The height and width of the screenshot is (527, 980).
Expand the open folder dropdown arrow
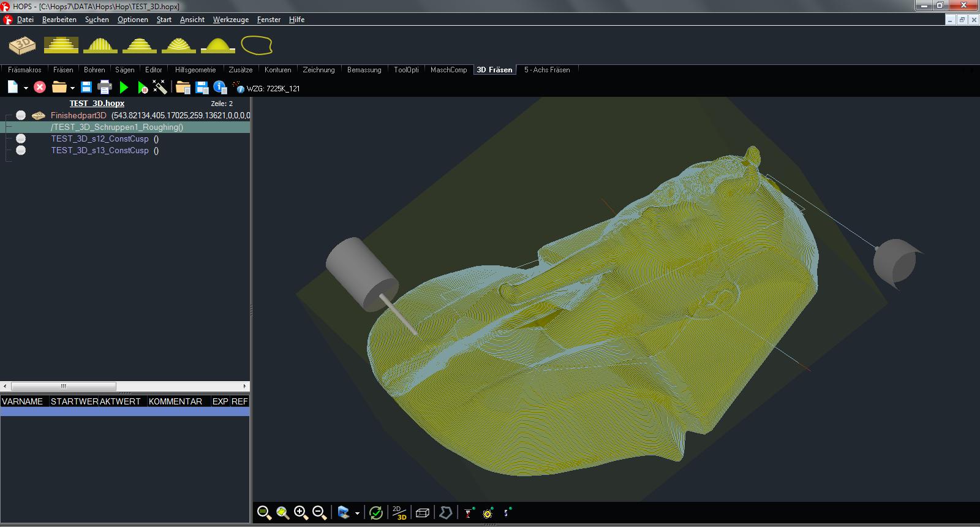(x=72, y=88)
